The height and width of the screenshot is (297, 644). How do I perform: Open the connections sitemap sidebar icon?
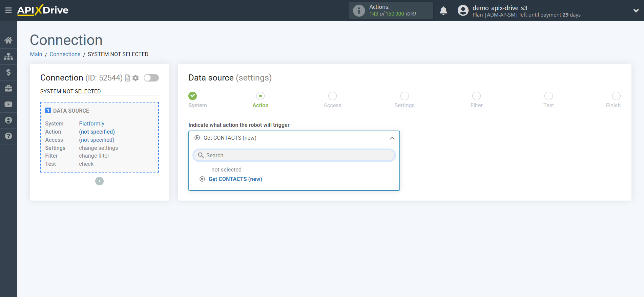tap(8, 56)
